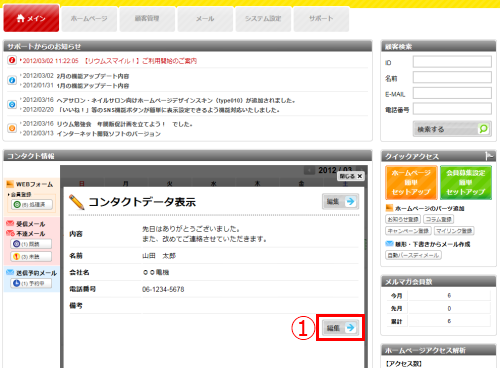The width and height of the screenshot is (500, 368).
Task: Open the 1月の機能アップデート内容 news item
Action: 93,86
